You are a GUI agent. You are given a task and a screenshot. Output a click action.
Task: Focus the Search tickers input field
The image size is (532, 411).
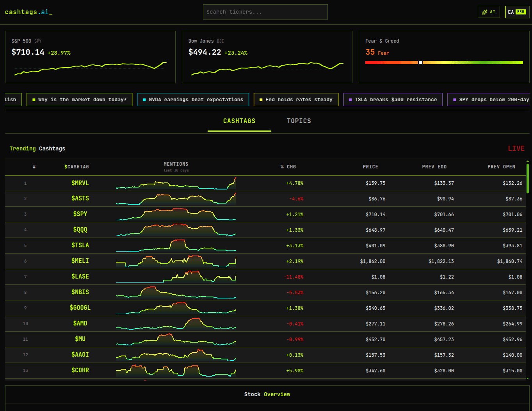coord(265,12)
